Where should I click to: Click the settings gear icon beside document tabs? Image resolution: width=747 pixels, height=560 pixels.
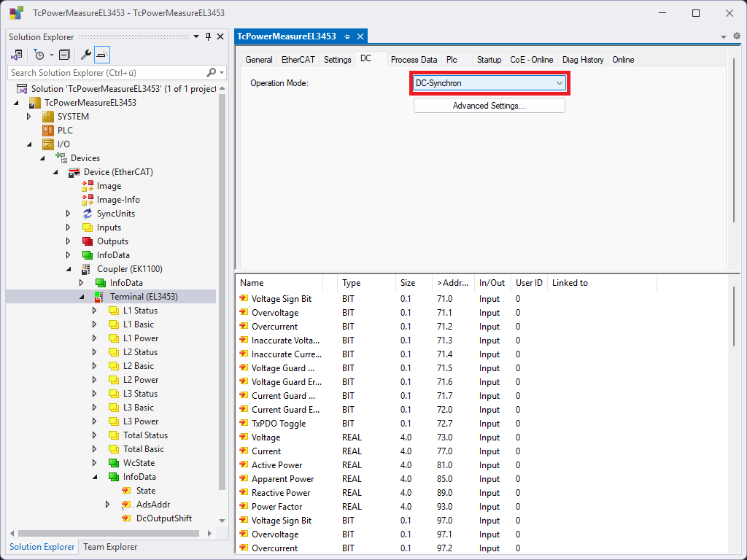click(736, 36)
